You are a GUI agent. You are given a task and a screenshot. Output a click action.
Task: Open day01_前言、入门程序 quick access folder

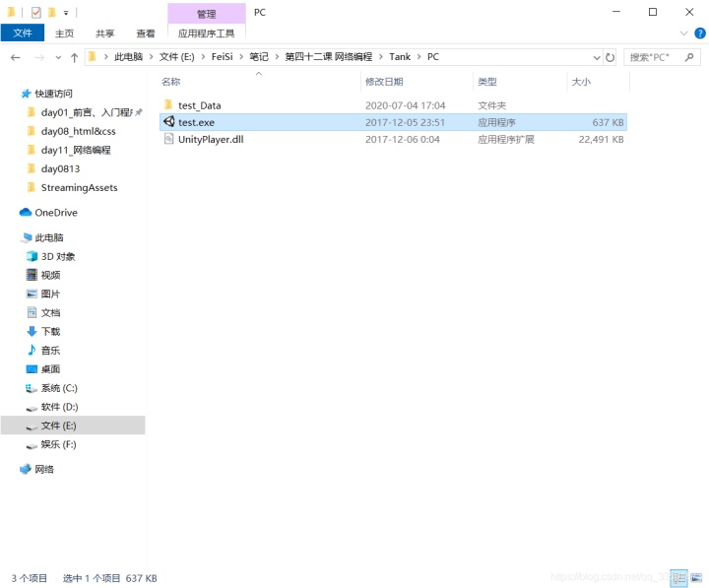click(x=87, y=112)
